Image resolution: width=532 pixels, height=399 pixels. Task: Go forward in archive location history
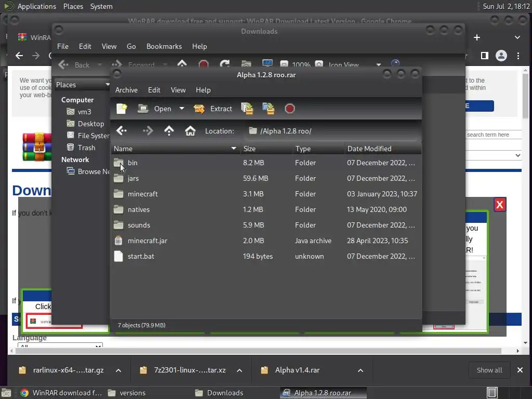pos(148,130)
